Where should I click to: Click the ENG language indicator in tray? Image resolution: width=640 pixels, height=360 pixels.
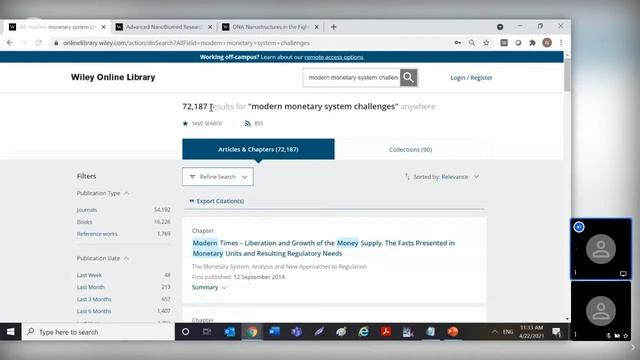tap(508, 332)
